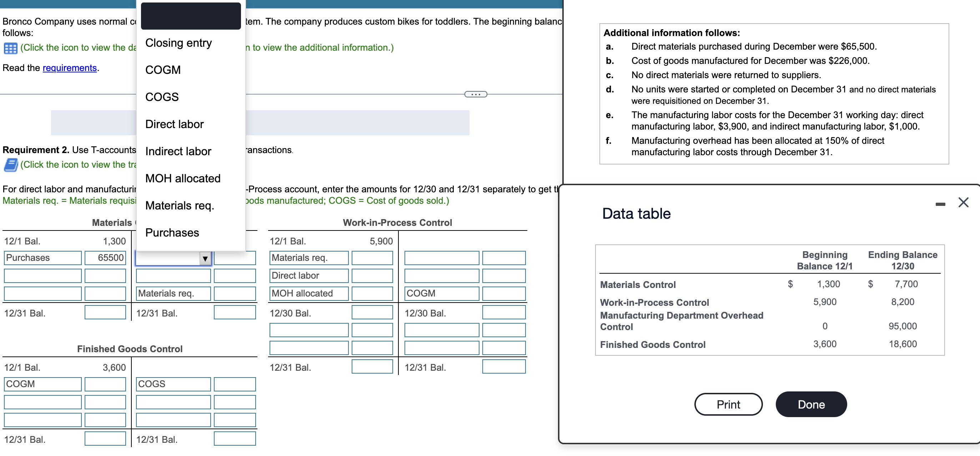Screen dimensions: 980x456
Task: Choose Purchases in the dropdown list
Action: pyautogui.click(x=172, y=233)
